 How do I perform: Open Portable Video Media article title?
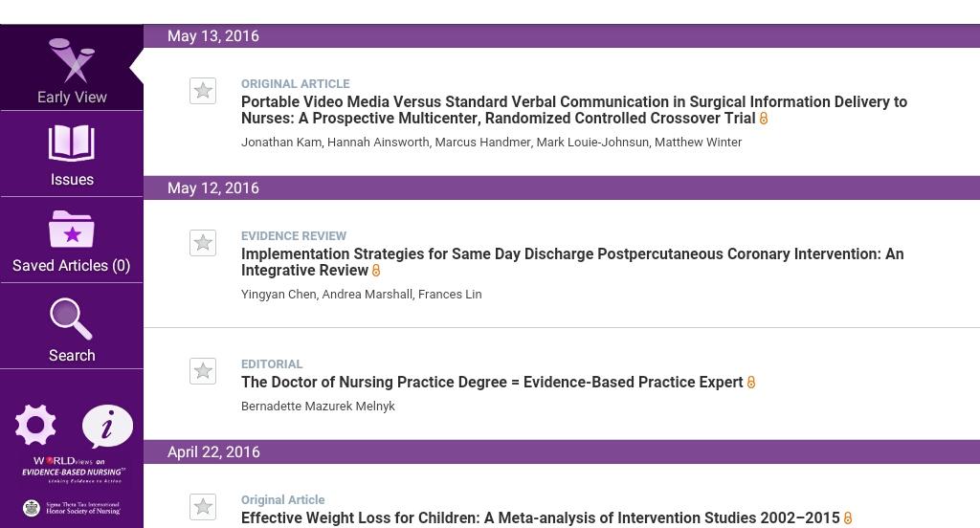[573, 110]
